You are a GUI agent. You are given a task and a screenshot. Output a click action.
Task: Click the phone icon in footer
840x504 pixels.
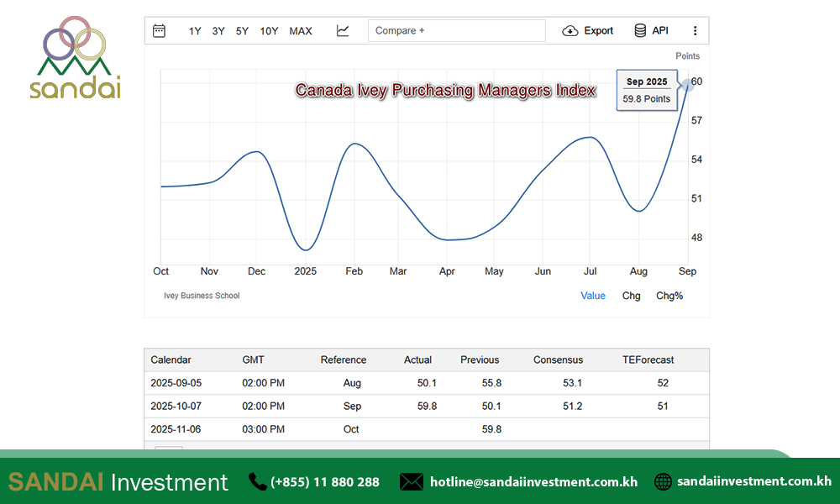click(x=257, y=481)
